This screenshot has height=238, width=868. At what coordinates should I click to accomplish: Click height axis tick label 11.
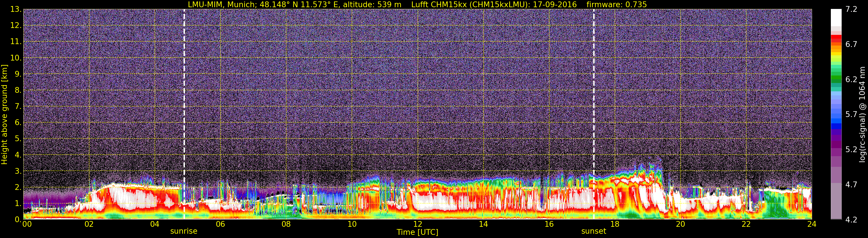point(16,42)
